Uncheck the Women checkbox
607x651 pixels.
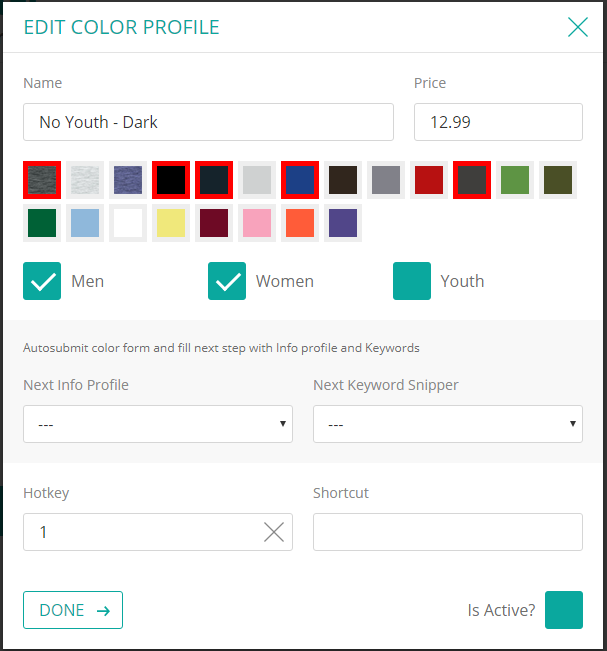(227, 281)
